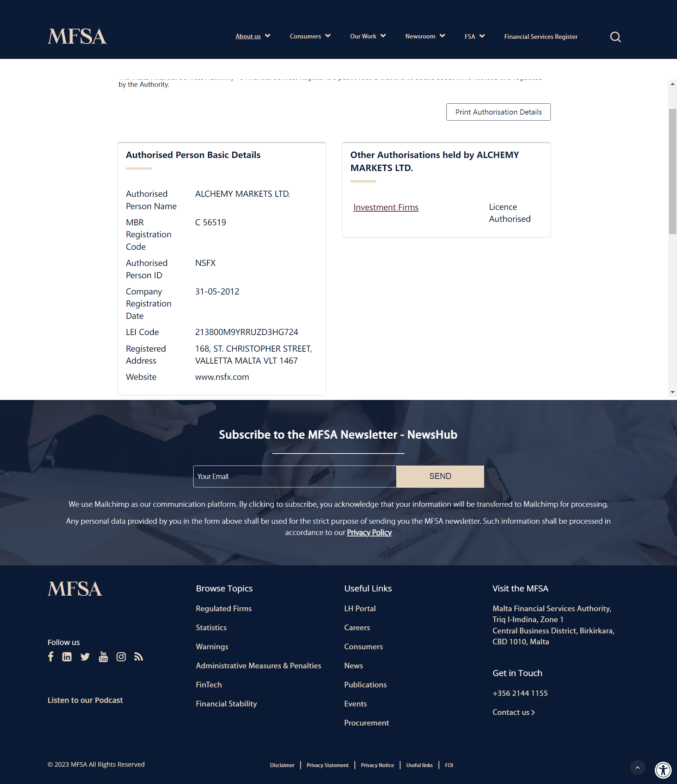This screenshot has width=677, height=784.
Task: Click the Privacy Policy link
Action: [369, 533]
